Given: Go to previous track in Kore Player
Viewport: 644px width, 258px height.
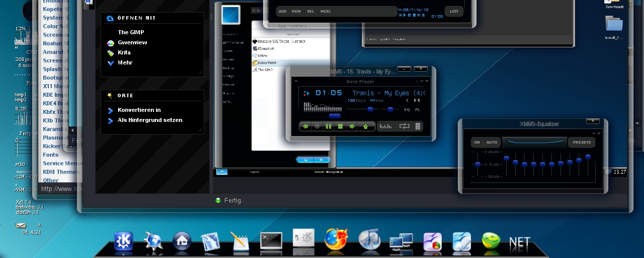Looking at the screenshot, I should click(305, 126).
